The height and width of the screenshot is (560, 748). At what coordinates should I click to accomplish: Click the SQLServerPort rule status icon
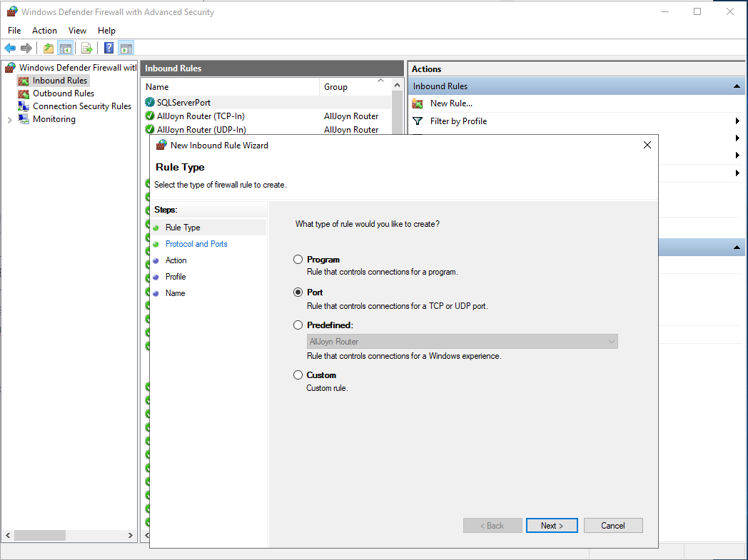[x=150, y=103]
